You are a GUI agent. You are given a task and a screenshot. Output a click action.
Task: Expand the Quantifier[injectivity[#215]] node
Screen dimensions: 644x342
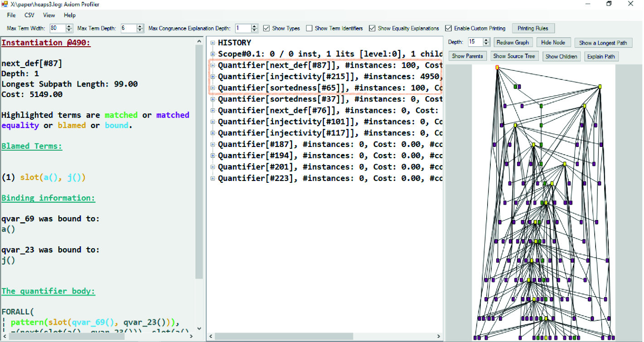213,77
